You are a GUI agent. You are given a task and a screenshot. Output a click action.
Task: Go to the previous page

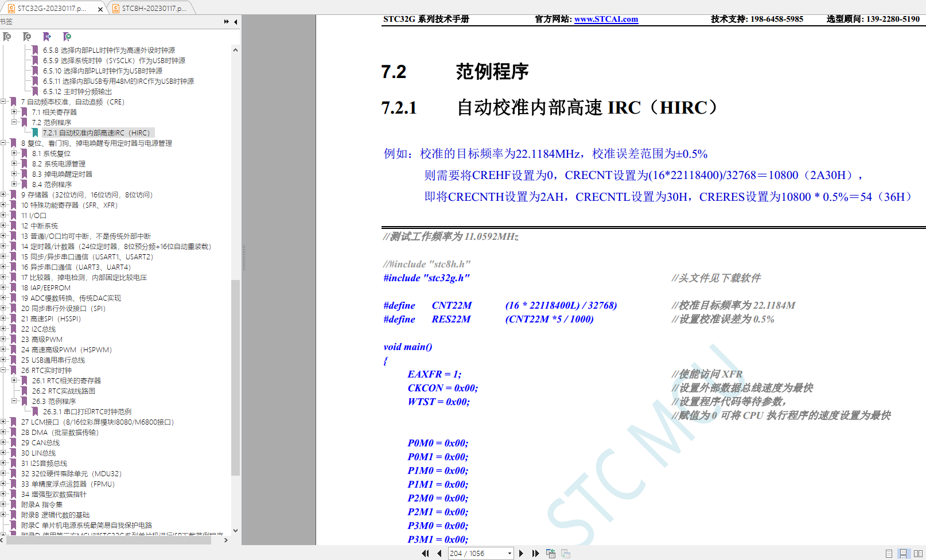pos(439,553)
